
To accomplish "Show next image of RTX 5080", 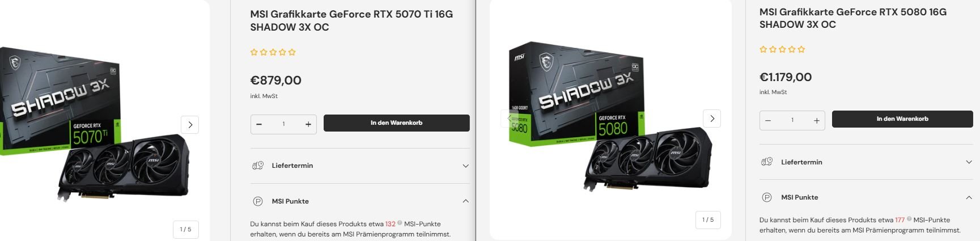I will [x=712, y=119].
